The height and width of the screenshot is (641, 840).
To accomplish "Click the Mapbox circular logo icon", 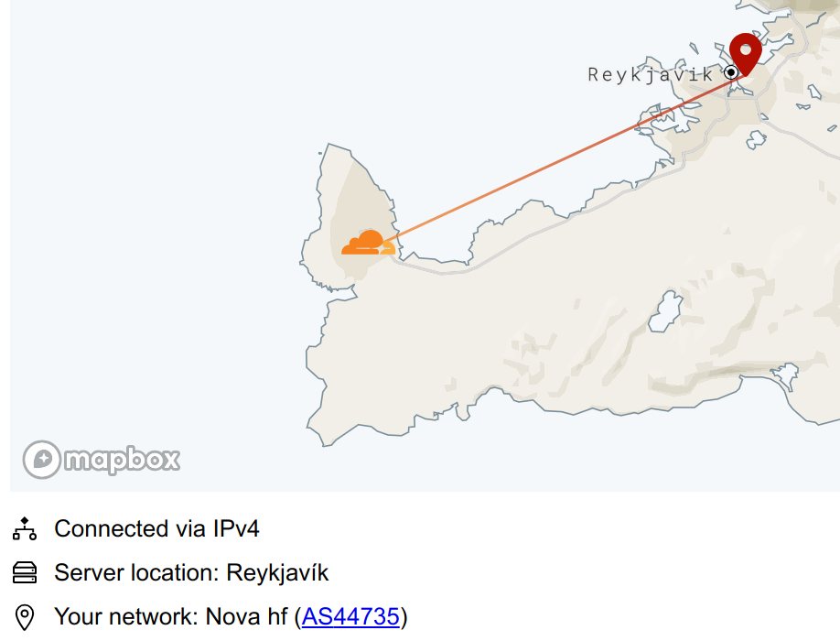I will coord(42,460).
